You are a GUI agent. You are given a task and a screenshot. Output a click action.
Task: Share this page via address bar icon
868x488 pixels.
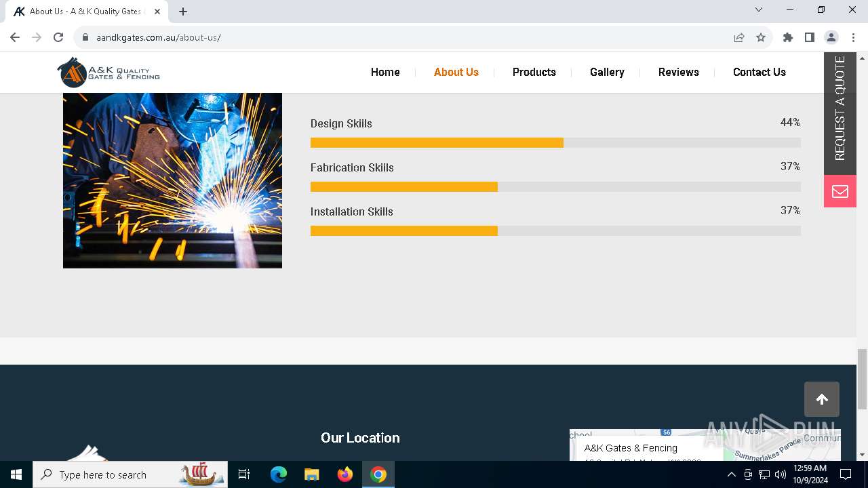pyautogui.click(x=739, y=37)
